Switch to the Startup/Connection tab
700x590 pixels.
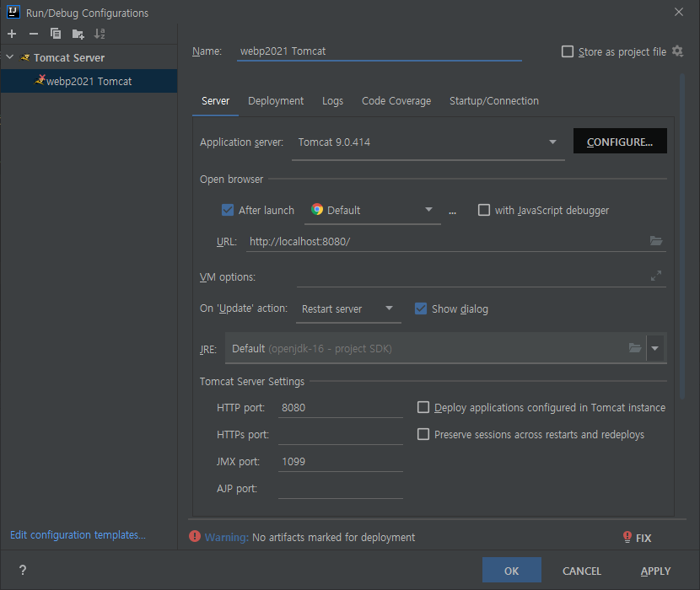(x=493, y=101)
